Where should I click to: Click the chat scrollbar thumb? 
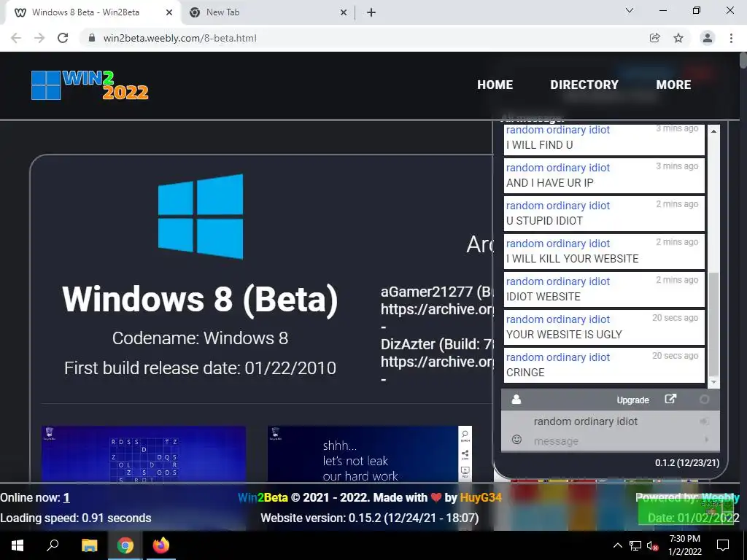(713, 324)
